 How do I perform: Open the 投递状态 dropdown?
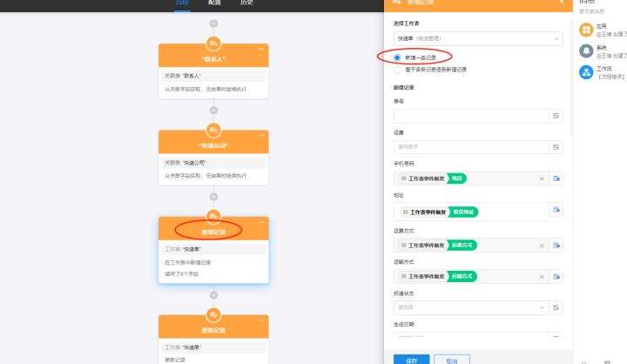coord(471,307)
